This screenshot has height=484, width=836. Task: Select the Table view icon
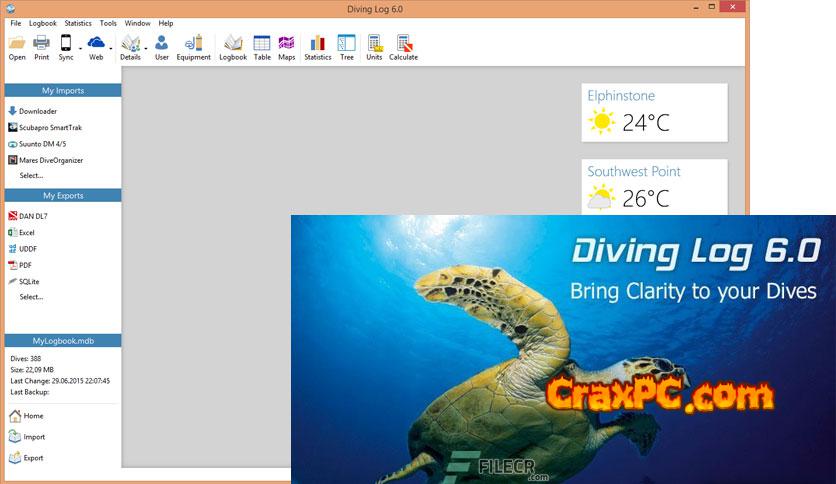pyautogui.click(x=262, y=47)
